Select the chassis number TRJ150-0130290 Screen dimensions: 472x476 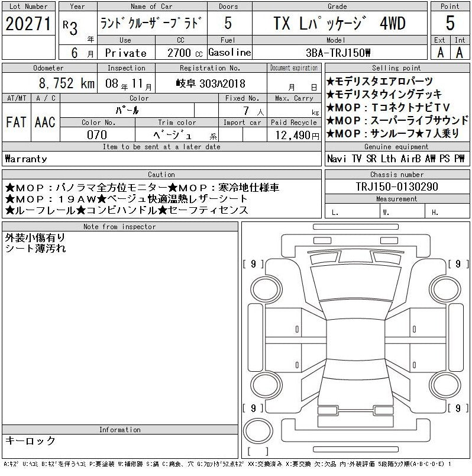[397, 186]
